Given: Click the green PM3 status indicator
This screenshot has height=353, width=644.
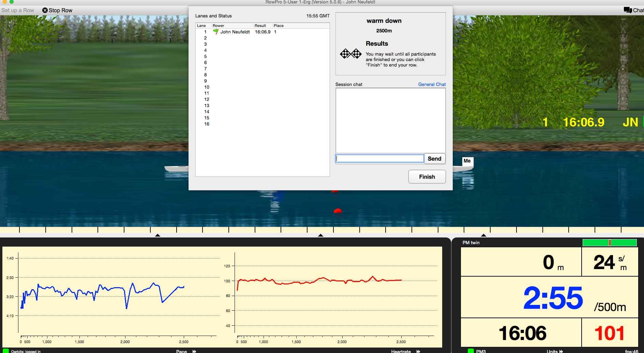Looking at the screenshot, I should click(x=471, y=351).
